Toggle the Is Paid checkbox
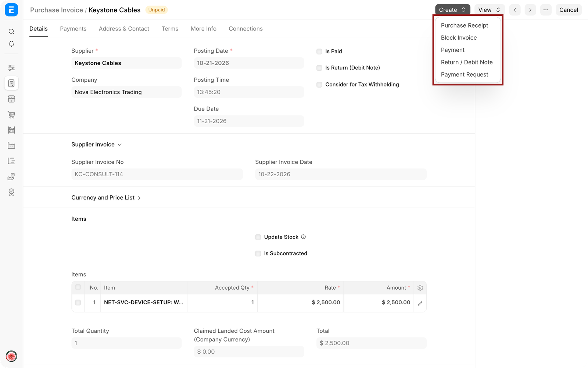The height and width of the screenshot is (368, 588). tap(319, 52)
